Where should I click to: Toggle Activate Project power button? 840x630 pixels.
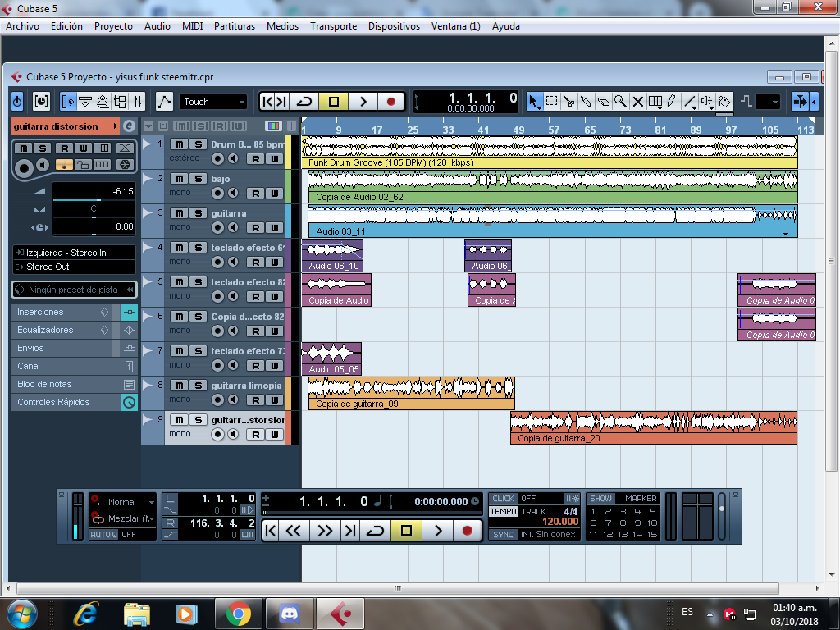click(x=17, y=101)
